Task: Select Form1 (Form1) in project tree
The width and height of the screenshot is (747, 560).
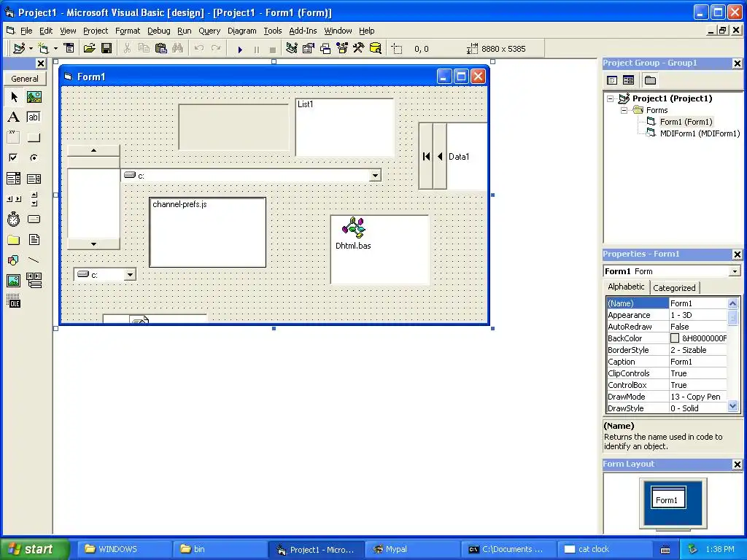Action: pyautogui.click(x=686, y=122)
